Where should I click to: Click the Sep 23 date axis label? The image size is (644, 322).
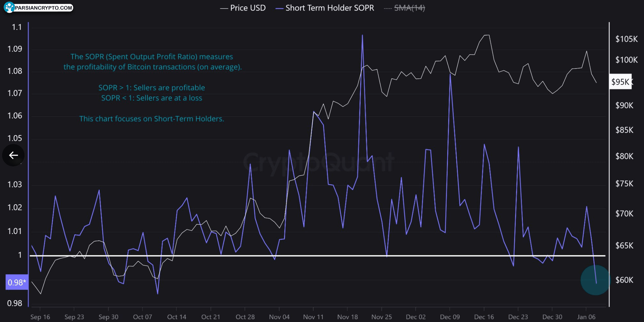point(74,317)
